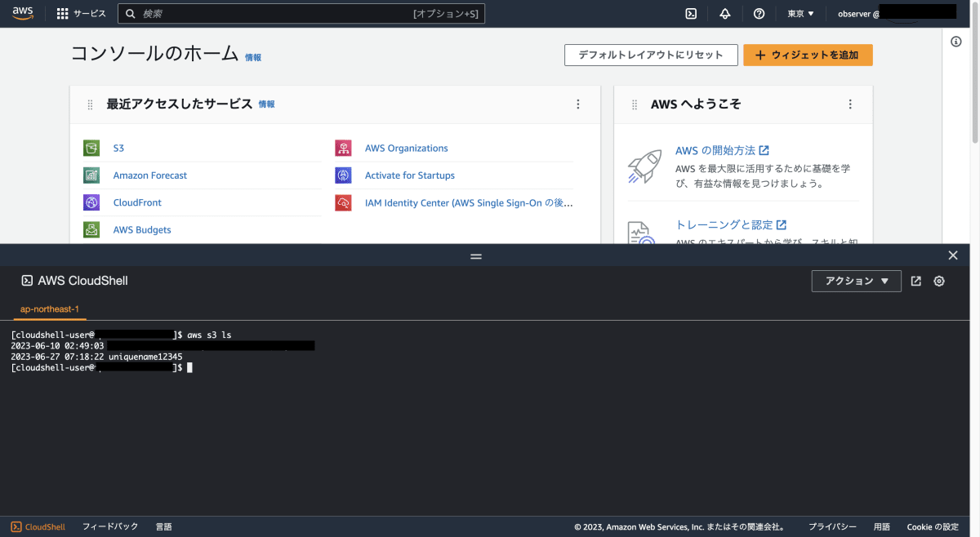This screenshot has height=537, width=980.
Task: Click 情報 link next to コンソールのホーム
Action: click(x=253, y=58)
